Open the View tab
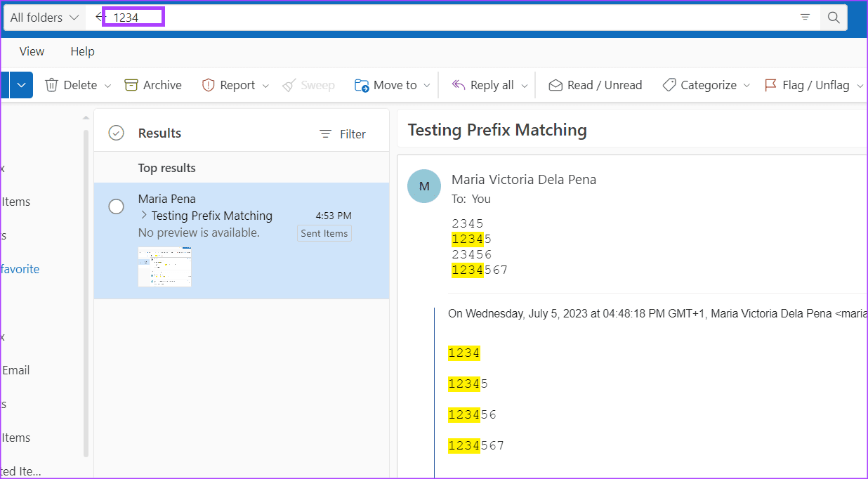 tap(32, 51)
